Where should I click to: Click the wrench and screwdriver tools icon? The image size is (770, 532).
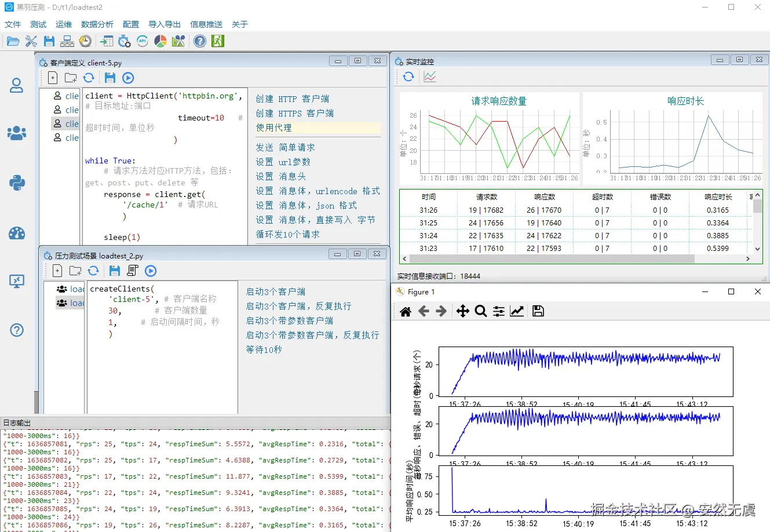31,41
